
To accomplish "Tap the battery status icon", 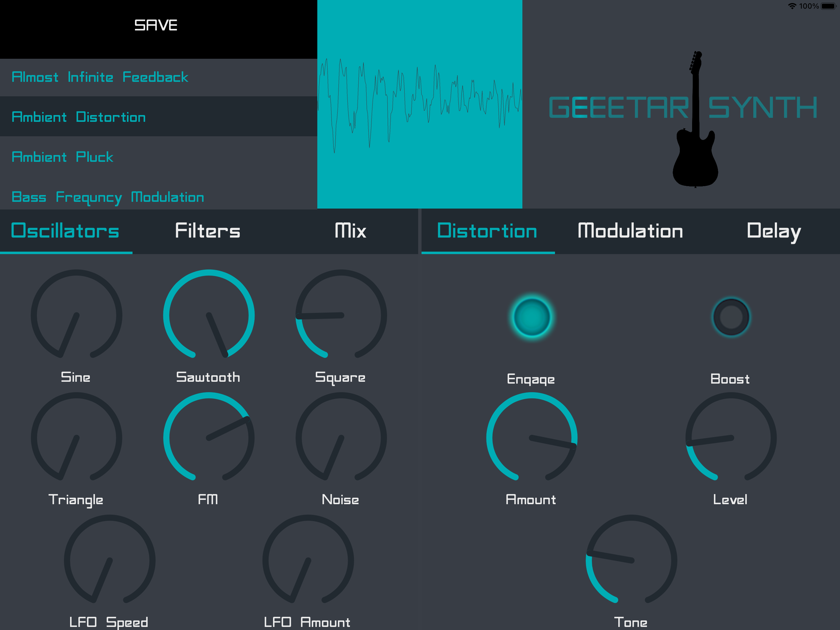I will point(829,6).
